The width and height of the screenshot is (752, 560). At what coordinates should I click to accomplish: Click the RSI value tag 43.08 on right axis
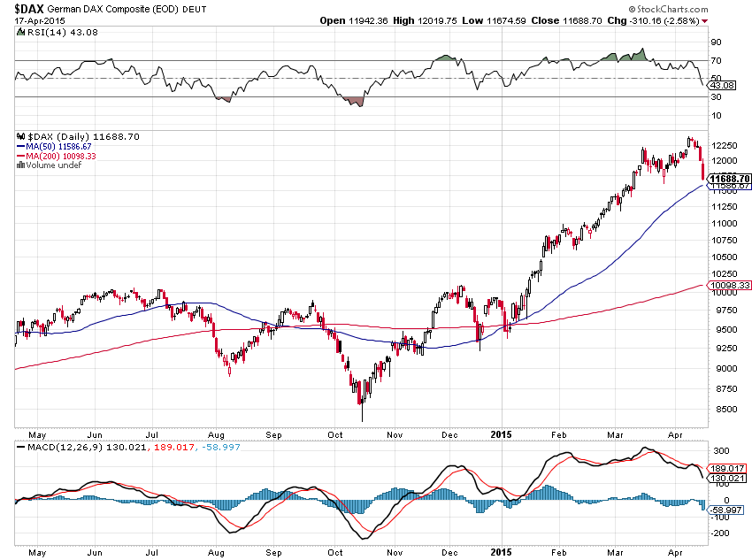click(x=725, y=85)
